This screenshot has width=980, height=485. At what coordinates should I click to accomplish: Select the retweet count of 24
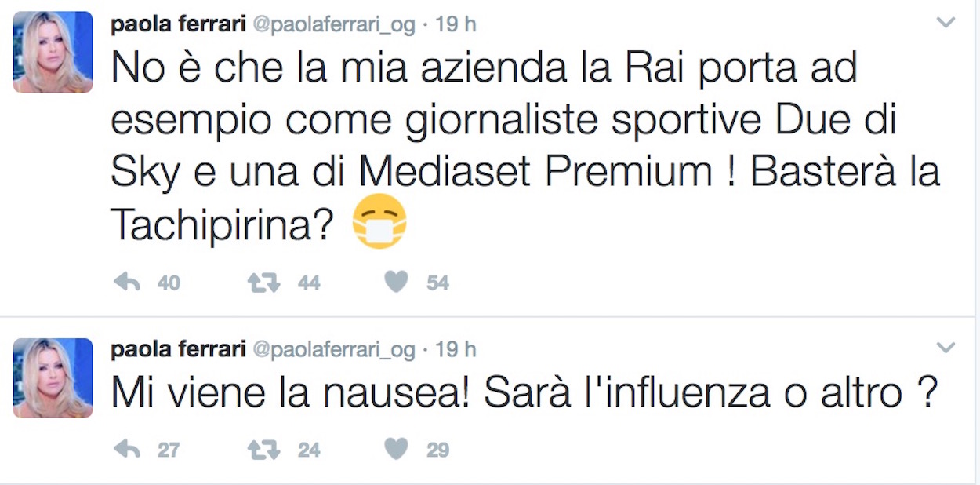click(309, 450)
